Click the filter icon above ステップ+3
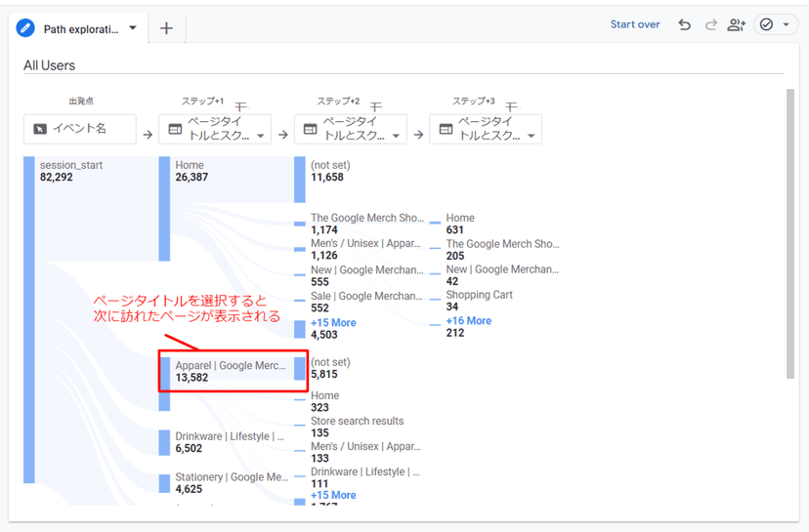This screenshot has width=809, height=532. pyautogui.click(x=511, y=106)
